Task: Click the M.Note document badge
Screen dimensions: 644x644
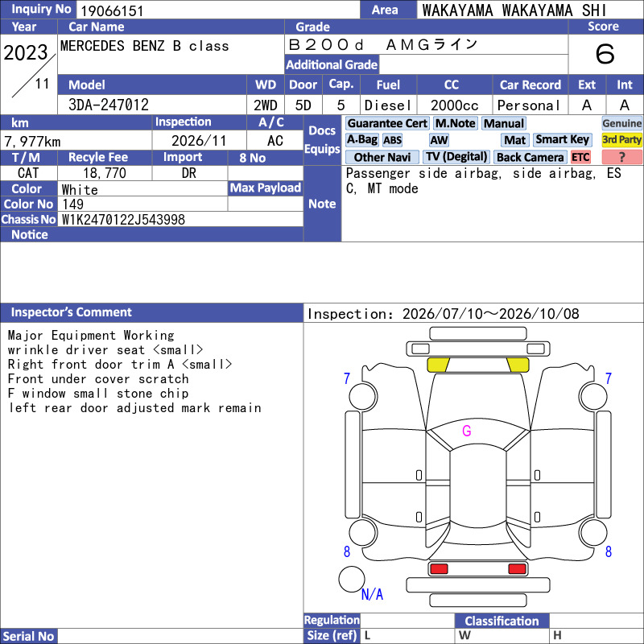Action: [455, 123]
